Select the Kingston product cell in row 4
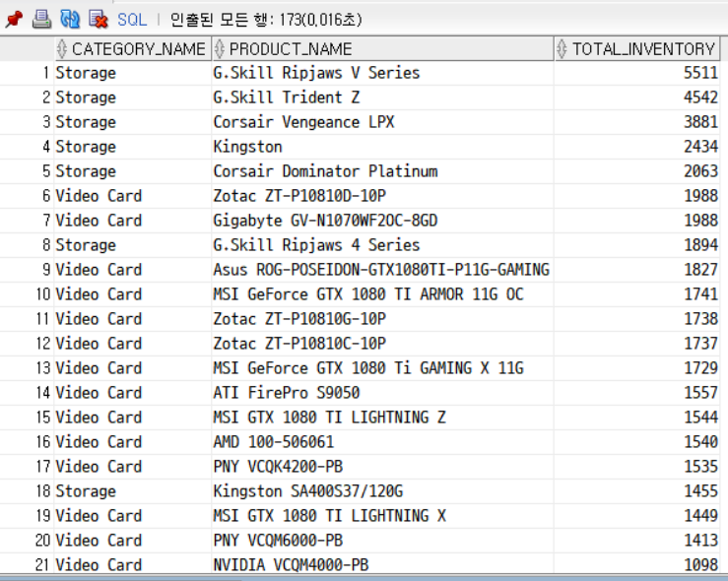The image size is (728, 581). 382,147
